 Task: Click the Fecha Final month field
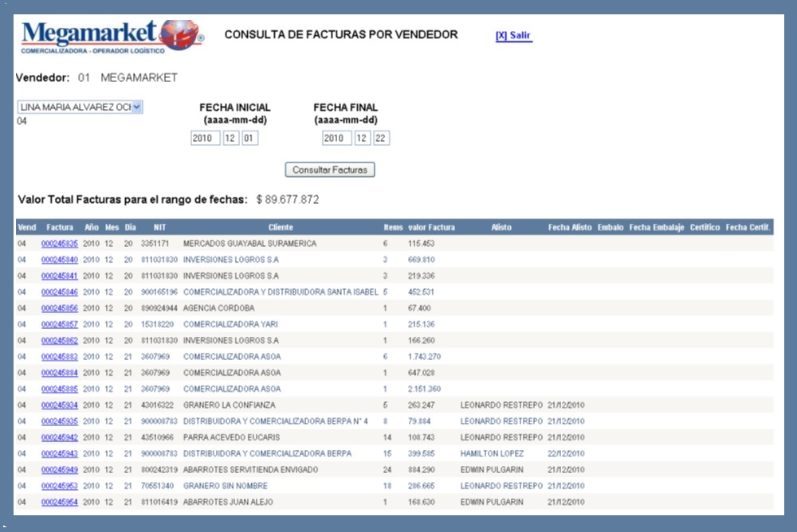362,139
